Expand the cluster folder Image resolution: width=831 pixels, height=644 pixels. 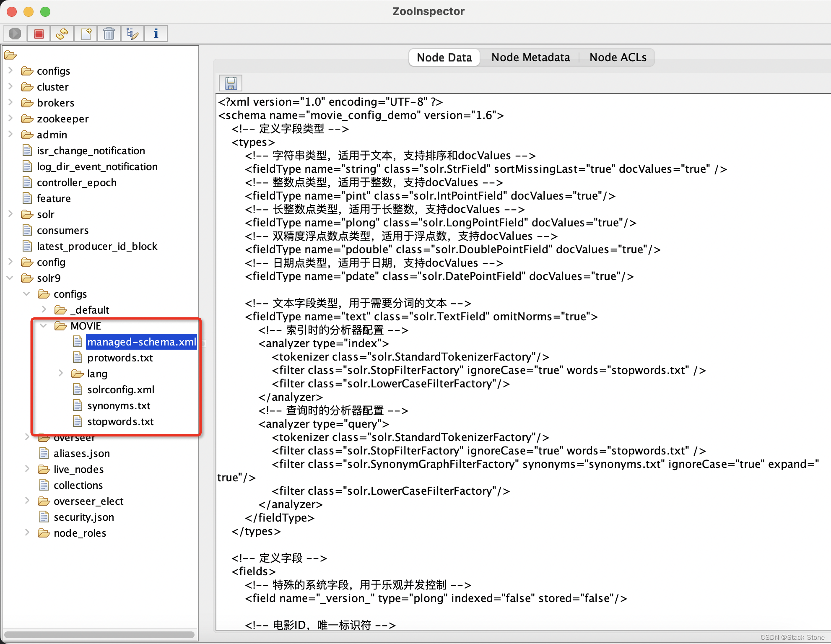coord(10,86)
